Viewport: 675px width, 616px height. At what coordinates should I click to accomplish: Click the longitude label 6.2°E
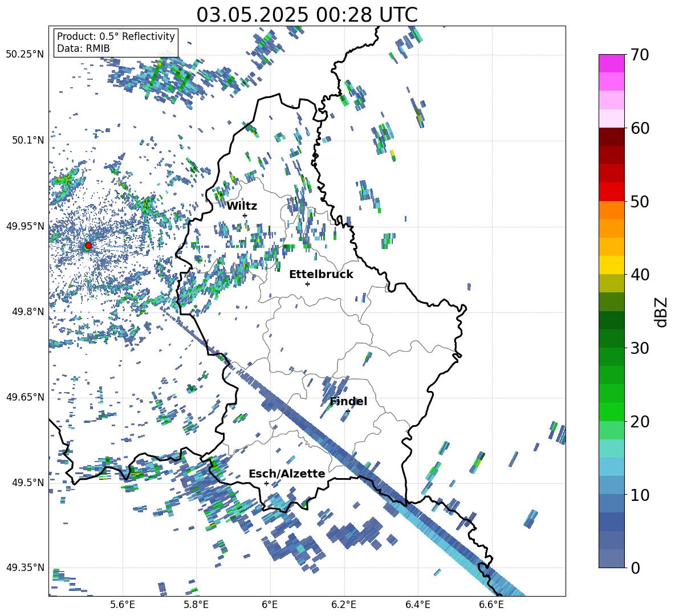click(344, 605)
